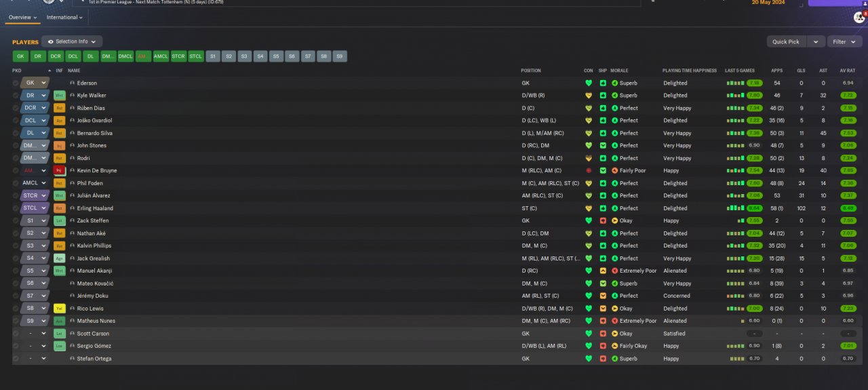Sort by the PKD column header

16,71
